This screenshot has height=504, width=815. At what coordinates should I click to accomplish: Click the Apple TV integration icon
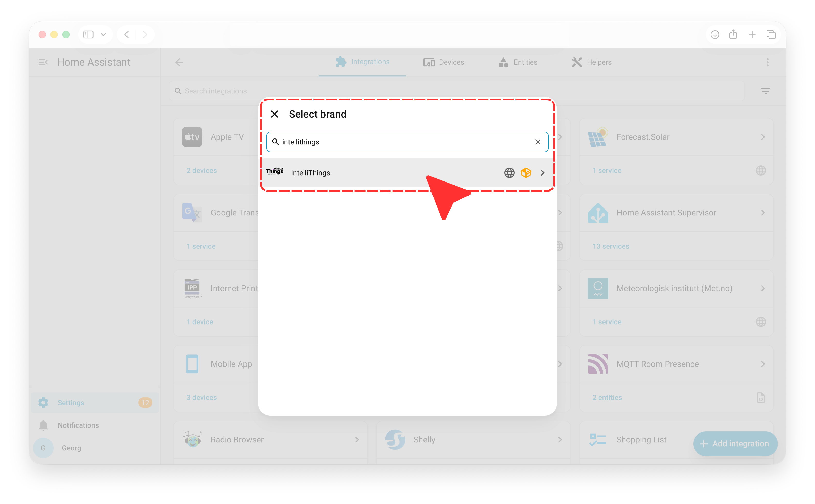pos(192,137)
